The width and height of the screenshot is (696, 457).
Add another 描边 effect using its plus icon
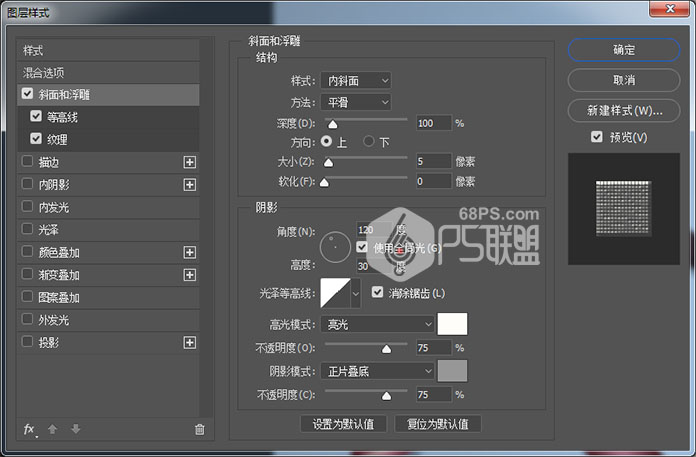click(x=190, y=162)
